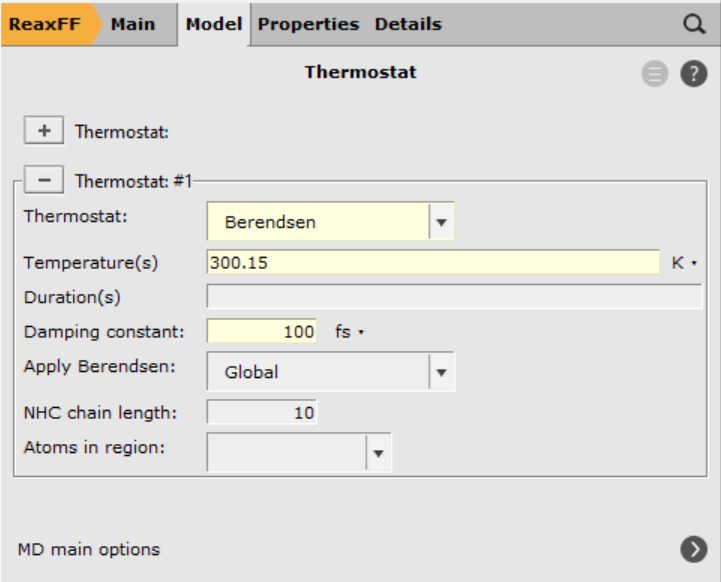Expand the Apply Berendsen dropdown
Viewport: 721px width, 582px height.
coord(441,372)
